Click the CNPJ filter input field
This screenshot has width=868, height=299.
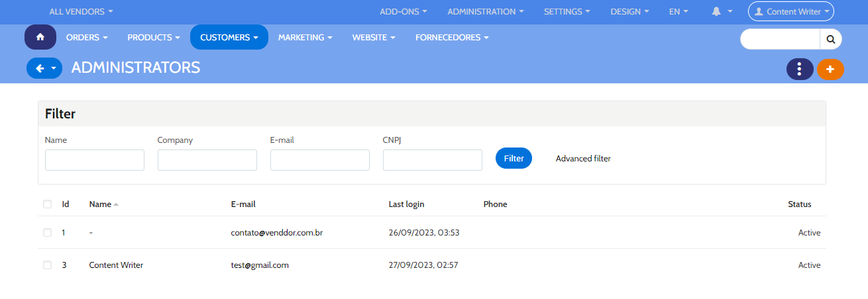pyautogui.click(x=432, y=160)
